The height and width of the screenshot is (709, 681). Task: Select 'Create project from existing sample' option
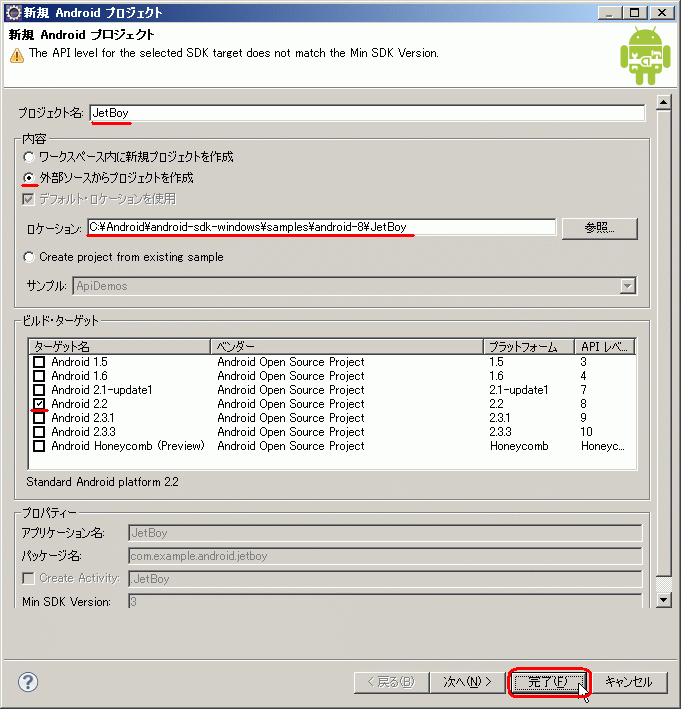(x=29, y=257)
